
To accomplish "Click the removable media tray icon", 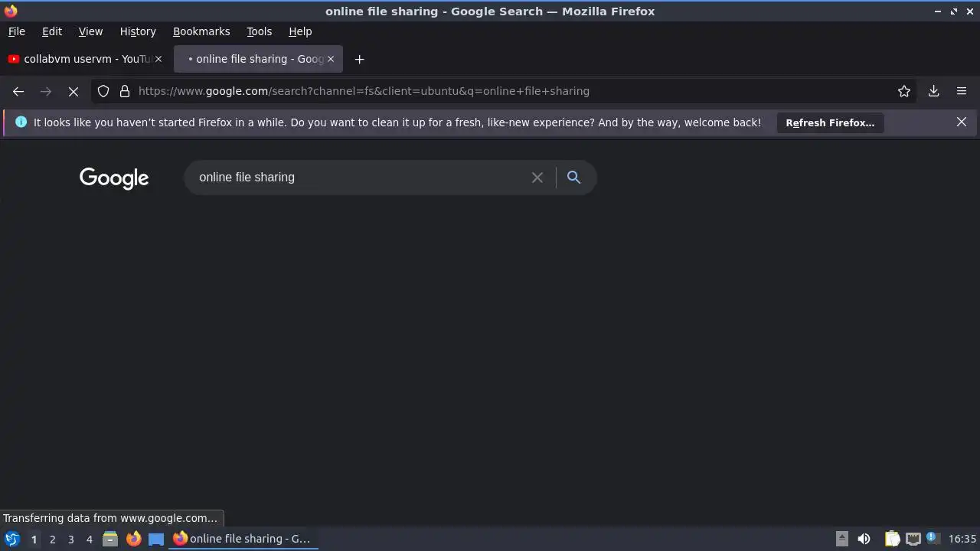I will [841, 539].
